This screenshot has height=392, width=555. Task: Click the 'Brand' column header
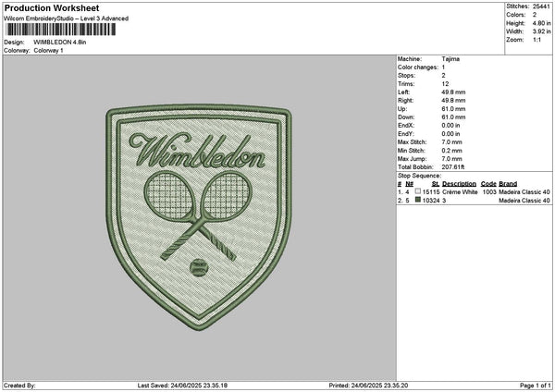tap(508, 184)
